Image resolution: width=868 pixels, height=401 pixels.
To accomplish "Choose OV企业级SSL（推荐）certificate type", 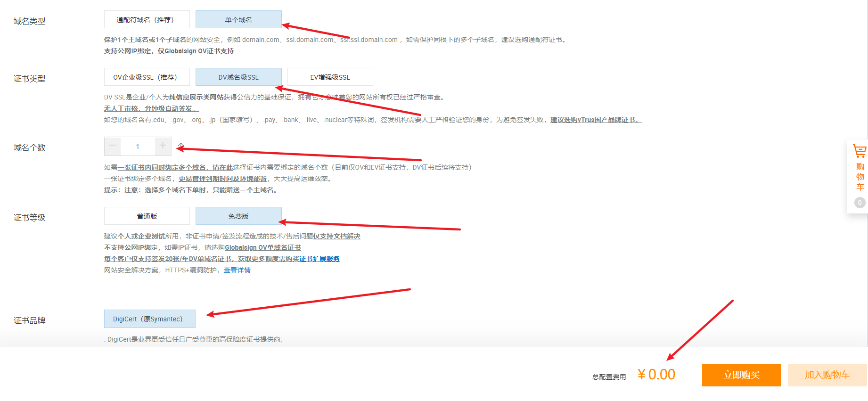I will (147, 77).
